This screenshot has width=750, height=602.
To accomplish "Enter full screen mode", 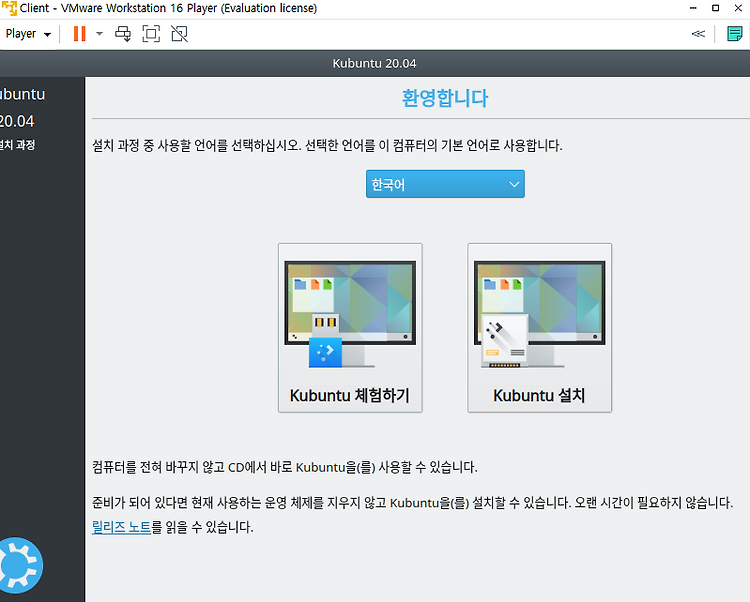I will pos(151,34).
